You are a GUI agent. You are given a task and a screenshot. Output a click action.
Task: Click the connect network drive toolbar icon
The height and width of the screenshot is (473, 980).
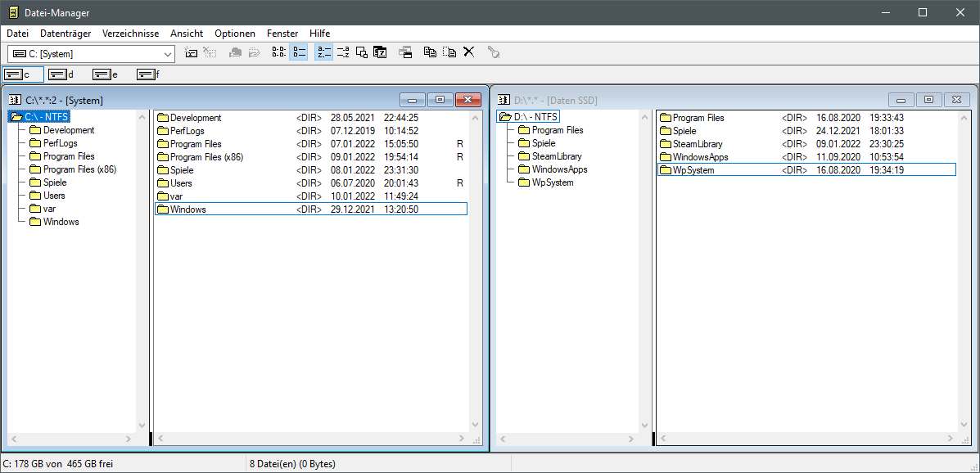pos(192,52)
